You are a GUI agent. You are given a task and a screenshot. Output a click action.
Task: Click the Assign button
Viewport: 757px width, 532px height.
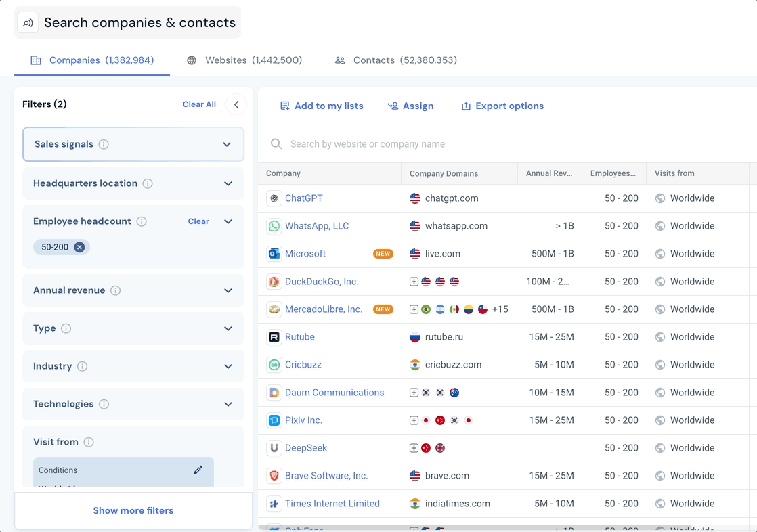[411, 106]
